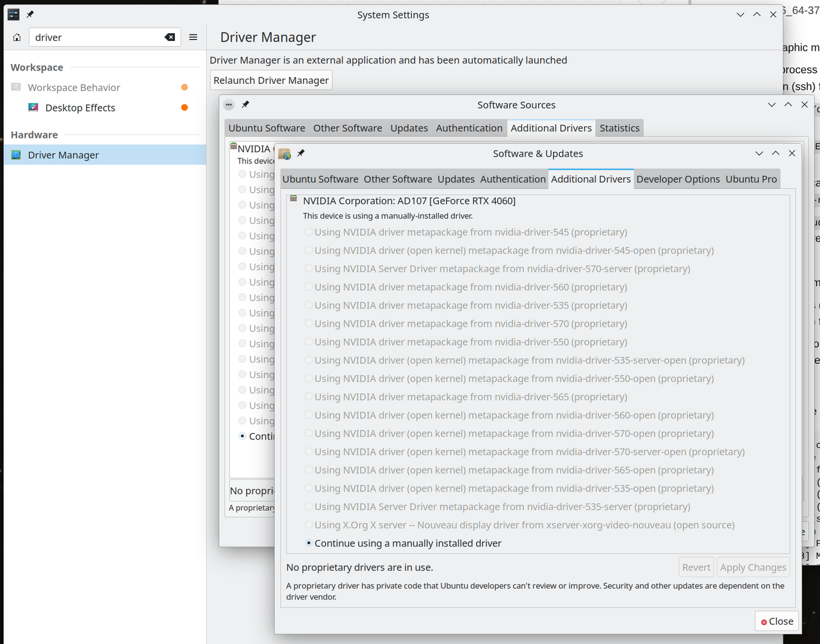Image resolution: width=820 pixels, height=644 pixels.
Task: Open the Software Sources window menu button
Action: (229, 104)
